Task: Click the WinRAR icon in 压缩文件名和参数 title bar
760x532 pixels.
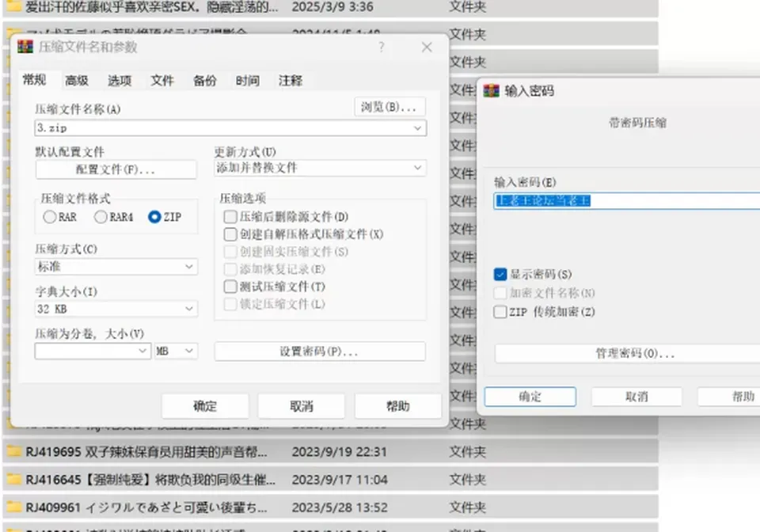Action: [25, 47]
